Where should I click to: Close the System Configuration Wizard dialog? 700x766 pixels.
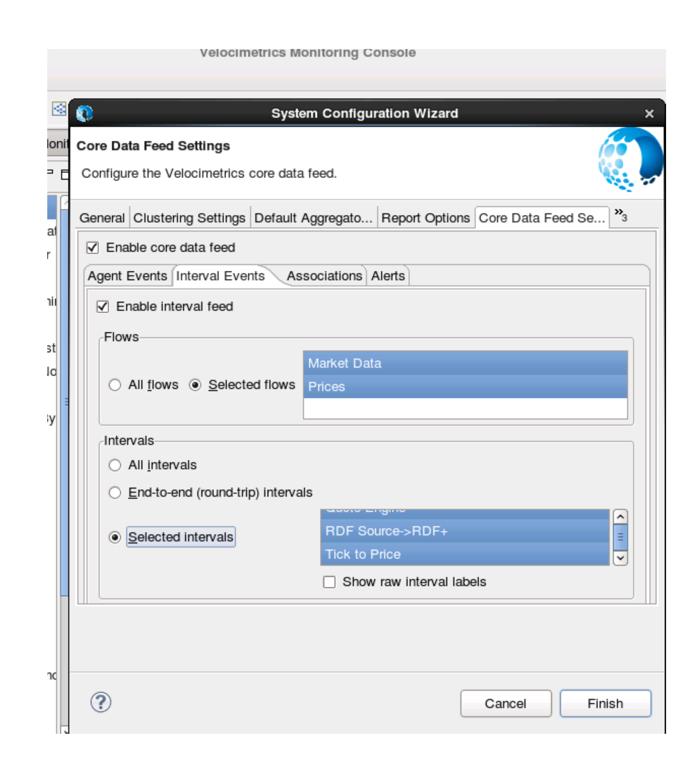(x=649, y=114)
